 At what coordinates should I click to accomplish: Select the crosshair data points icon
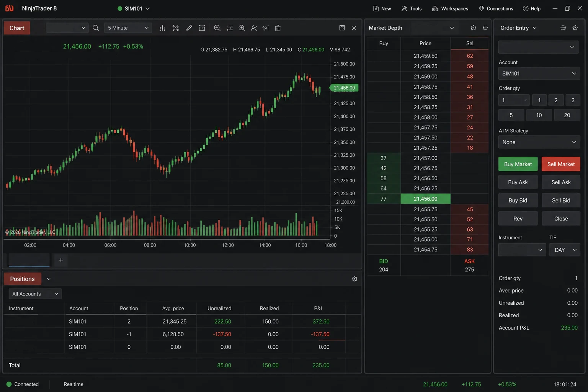(x=176, y=28)
